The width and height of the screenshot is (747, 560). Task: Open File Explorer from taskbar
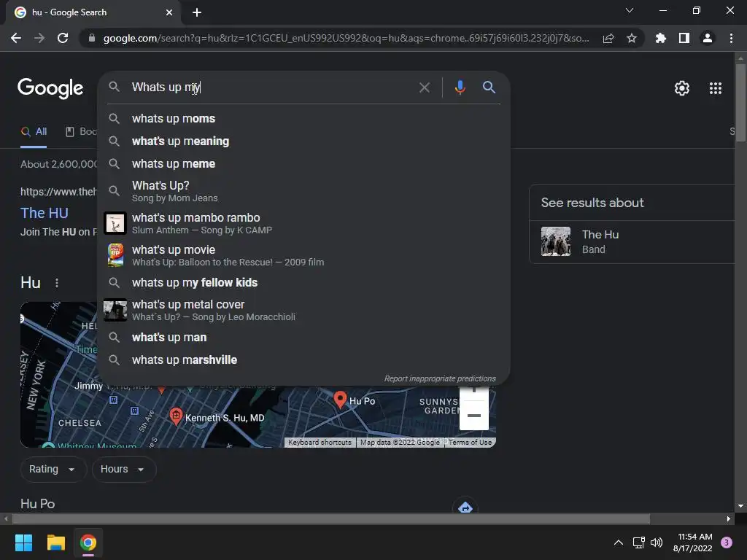[x=55, y=542]
